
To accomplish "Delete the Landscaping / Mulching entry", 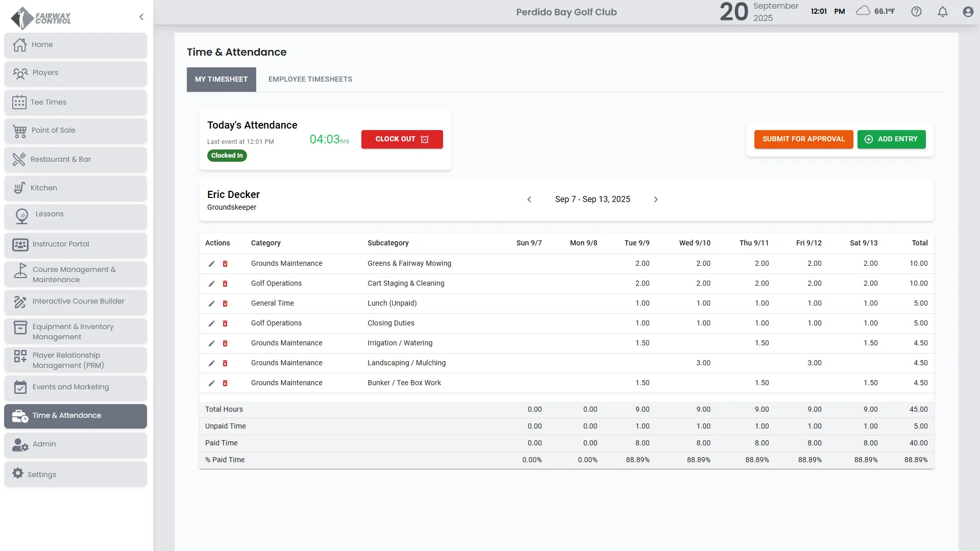I will click(x=225, y=363).
